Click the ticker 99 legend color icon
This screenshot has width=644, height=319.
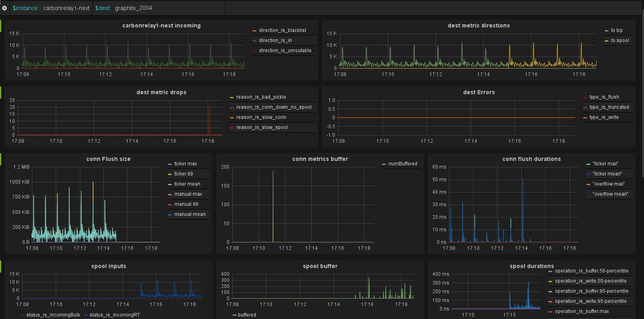tap(170, 174)
